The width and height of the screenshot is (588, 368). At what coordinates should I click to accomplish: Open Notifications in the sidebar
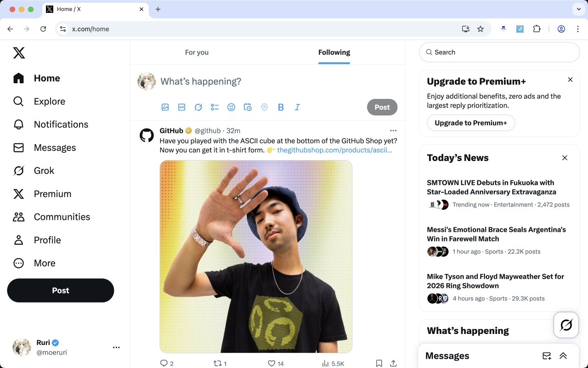tap(61, 124)
